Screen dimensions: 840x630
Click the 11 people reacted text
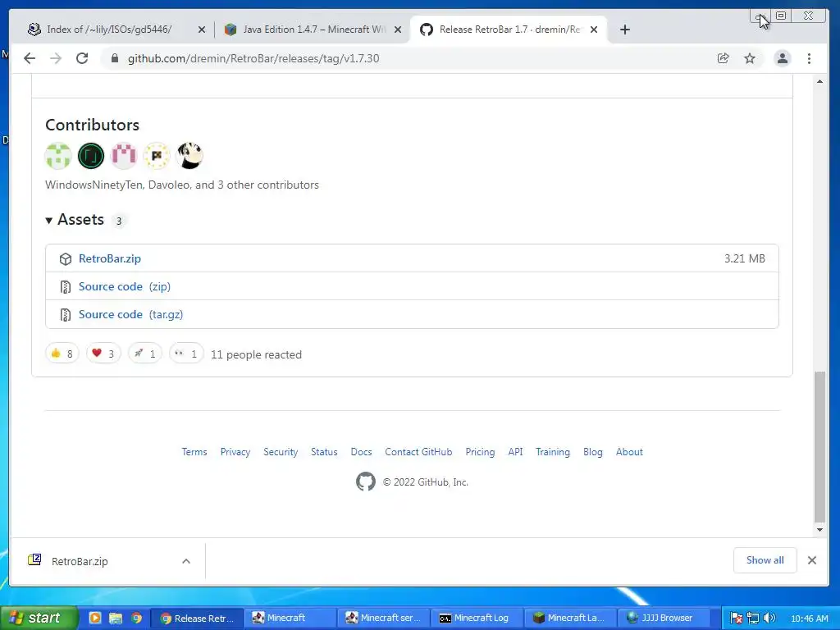click(256, 354)
